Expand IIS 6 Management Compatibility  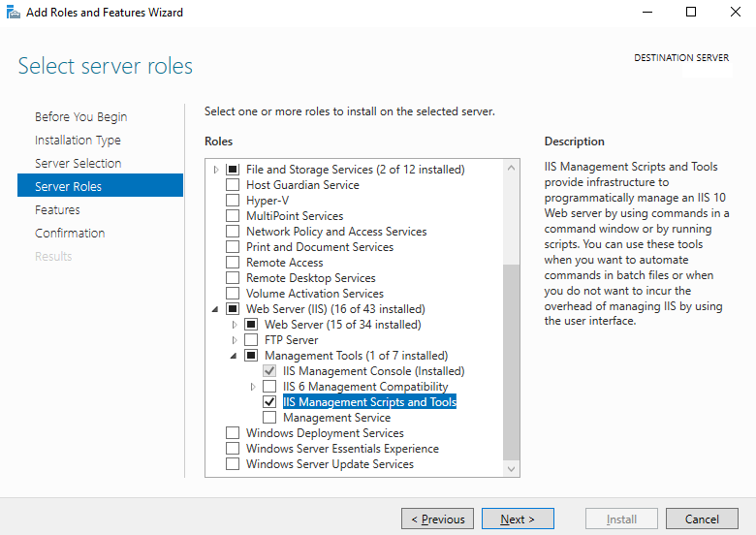click(253, 387)
